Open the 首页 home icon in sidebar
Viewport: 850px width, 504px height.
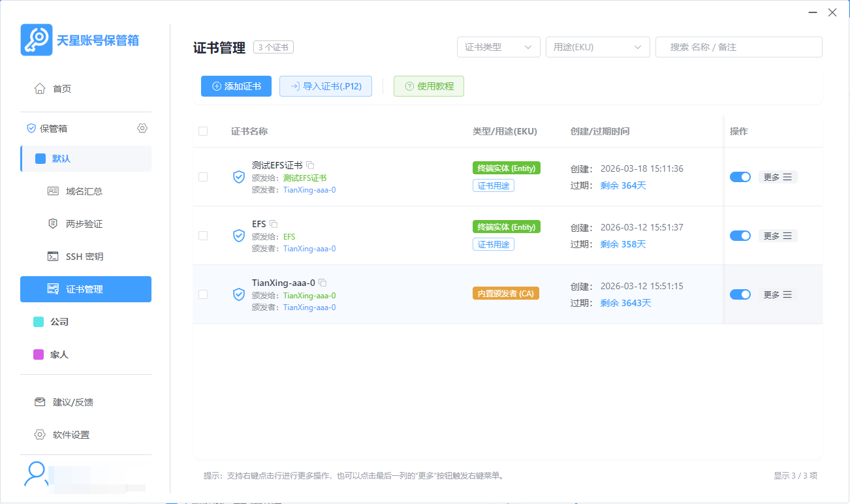(x=39, y=88)
